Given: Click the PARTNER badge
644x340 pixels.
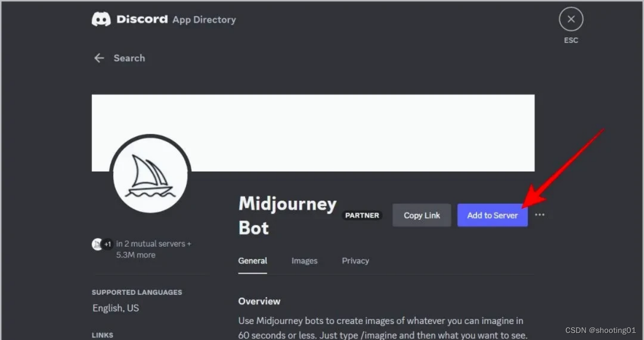Looking at the screenshot, I should pyautogui.click(x=362, y=215).
